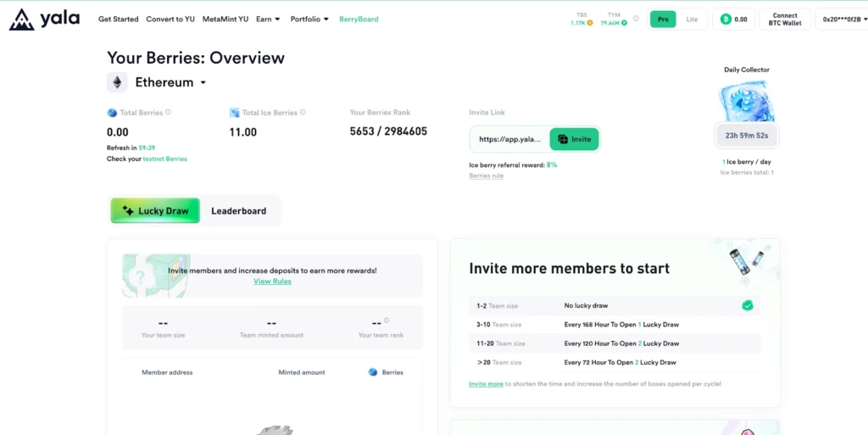Click the 3-10 Team size row
Viewport: 868px width, 435px height.
pyautogui.click(x=615, y=325)
